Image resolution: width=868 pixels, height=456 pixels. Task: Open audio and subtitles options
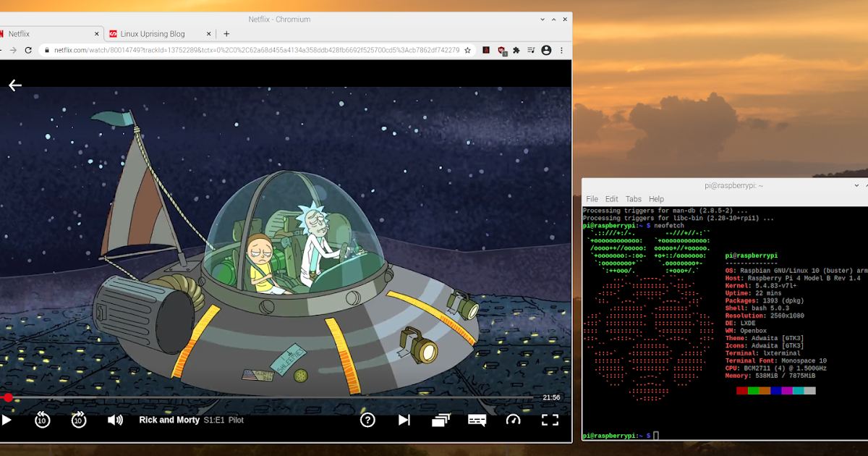pyautogui.click(x=477, y=420)
